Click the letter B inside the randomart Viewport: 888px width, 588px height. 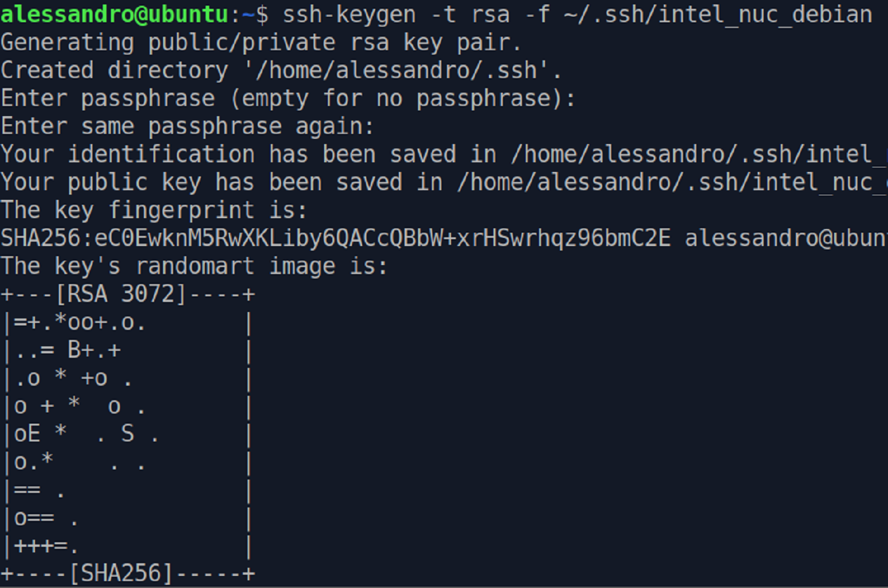pos(74,350)
